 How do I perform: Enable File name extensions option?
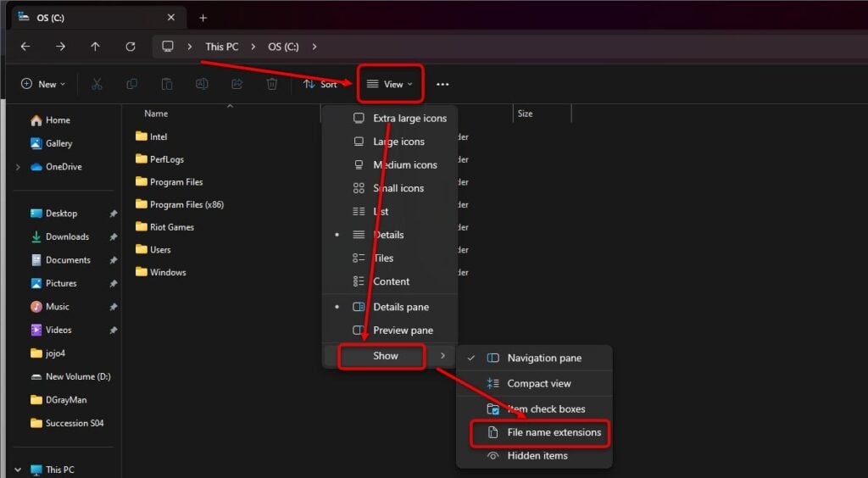click(x=554, y=432)
